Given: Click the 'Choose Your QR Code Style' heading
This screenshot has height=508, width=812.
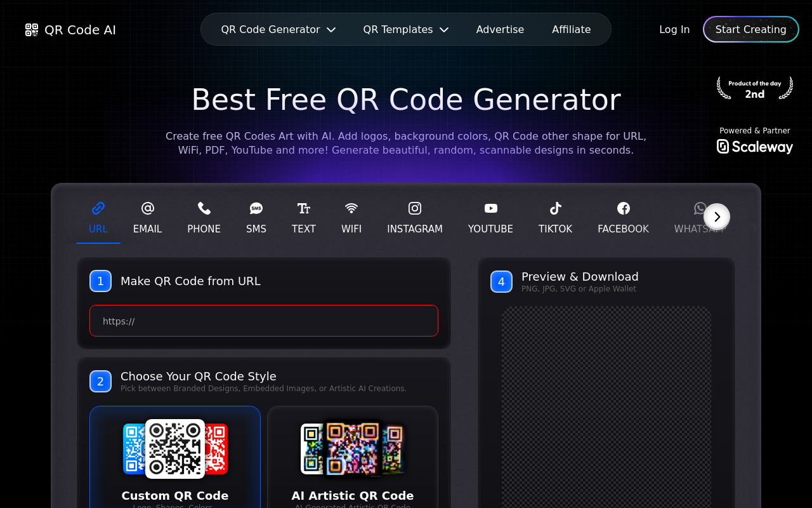Looking at the screenshot, I should click(199, 376).
